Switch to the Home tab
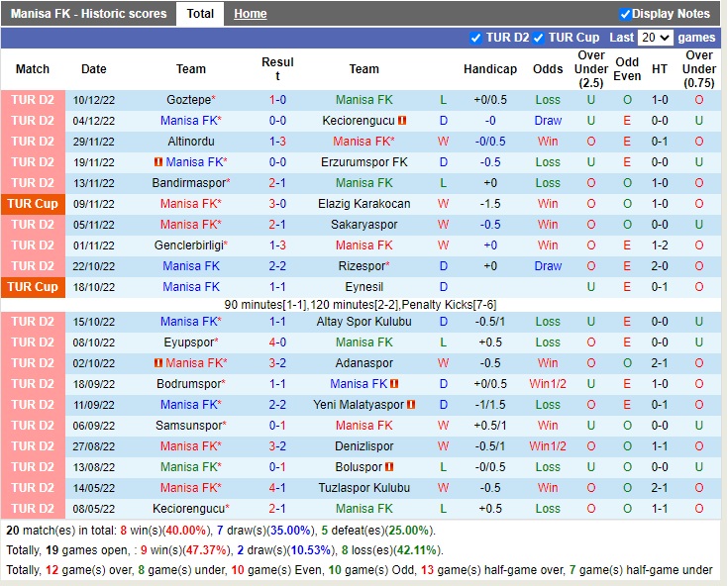 click(x=250, y=14)
